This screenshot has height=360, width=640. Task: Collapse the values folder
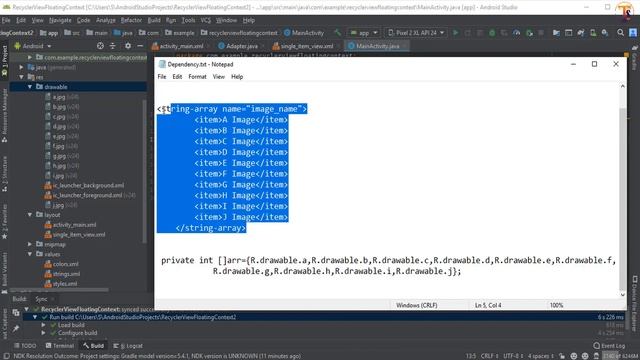(x=30, y=254)
